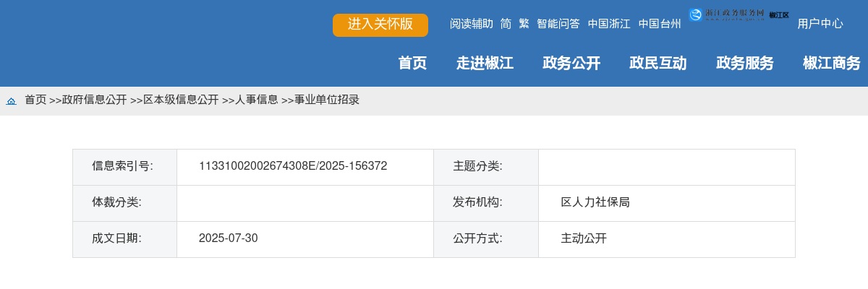The width and height of the screenshot is (868, 289).
Task: Click 人事信息 breadcrumb link
Action: 256,100
